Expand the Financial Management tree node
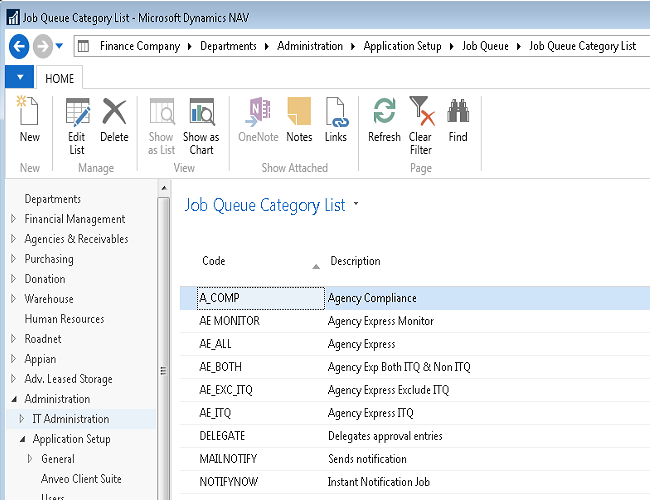Image resolution: width=650 pixels, height=500 pixels. click(13, 219)
